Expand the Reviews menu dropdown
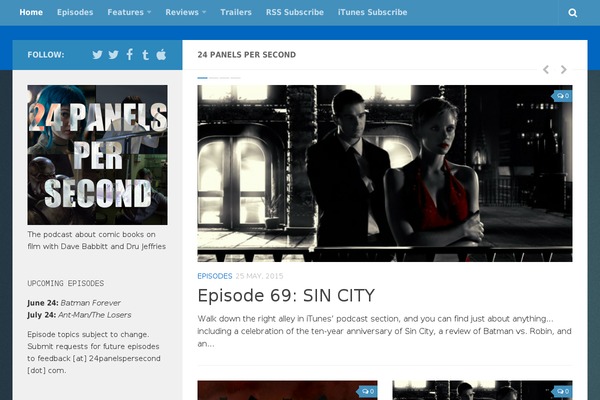Viewport: 600px width, 400px height. 186,12
